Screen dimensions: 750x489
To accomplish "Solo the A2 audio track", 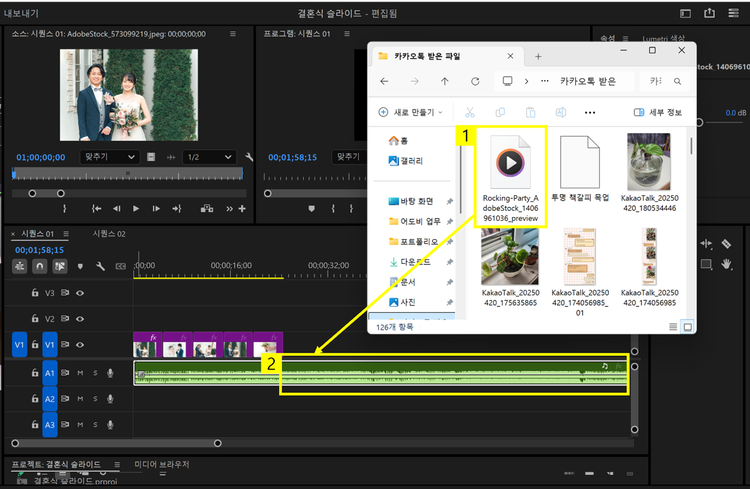I will 96,398.
